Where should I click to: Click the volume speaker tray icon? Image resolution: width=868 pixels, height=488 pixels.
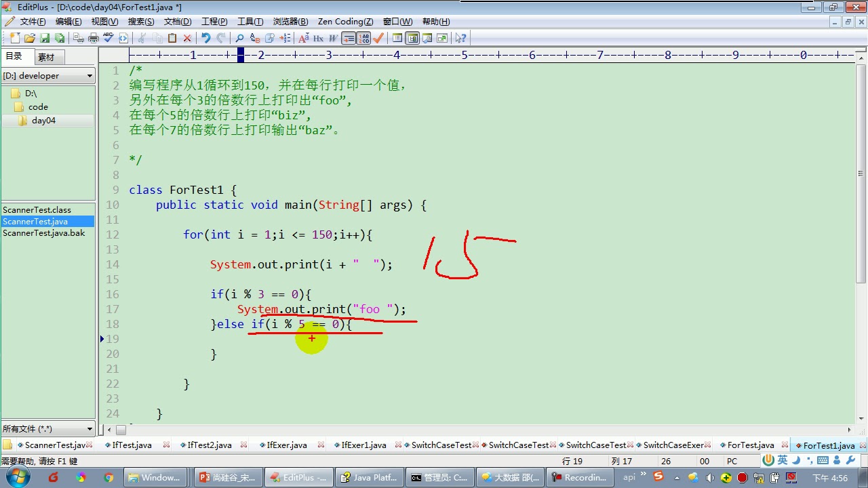(710, 478)
